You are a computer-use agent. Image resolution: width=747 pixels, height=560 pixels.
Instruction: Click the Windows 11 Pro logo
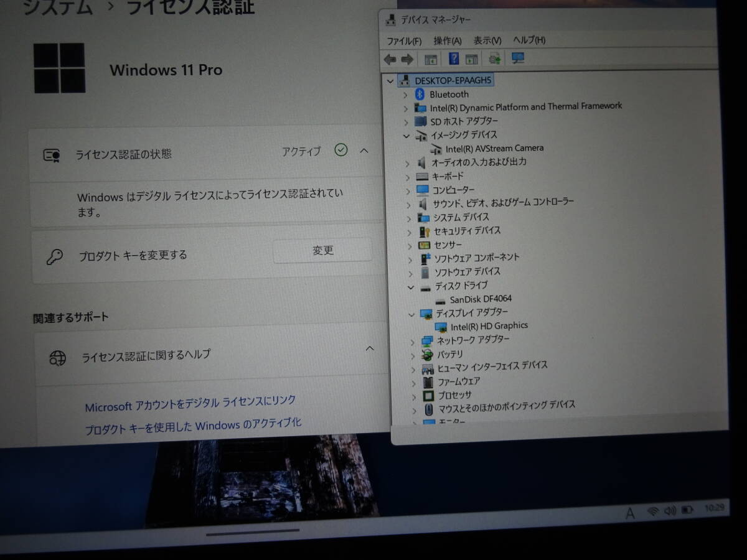59,68
